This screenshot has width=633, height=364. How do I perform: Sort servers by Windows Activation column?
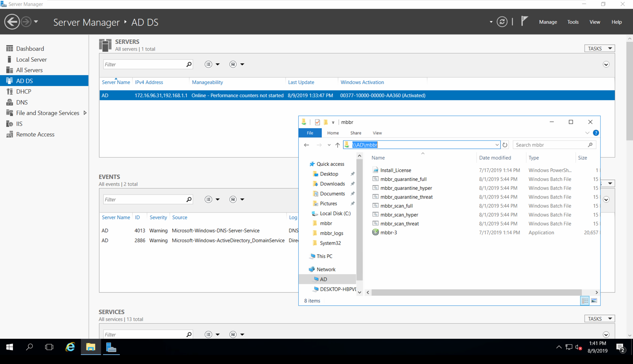pyautogui.click(x=362, y=82)
